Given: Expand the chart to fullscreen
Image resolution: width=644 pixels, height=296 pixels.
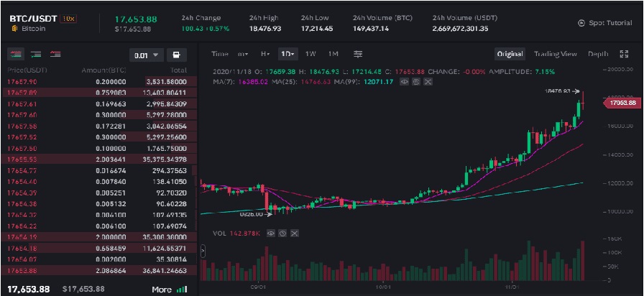Looking at the screenshot, I should [624, 54].
